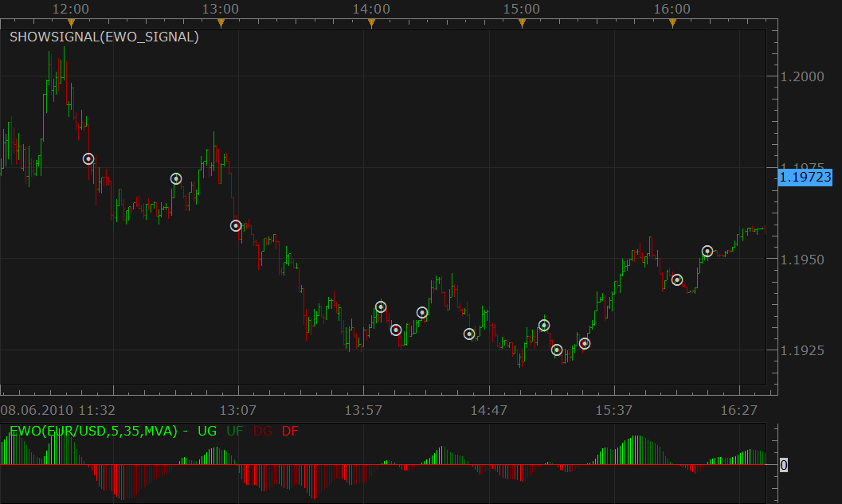The width and height of the screenshot is (842, 504).
Task: Click the 15:37 time axis label
Action: click(614, 411)
